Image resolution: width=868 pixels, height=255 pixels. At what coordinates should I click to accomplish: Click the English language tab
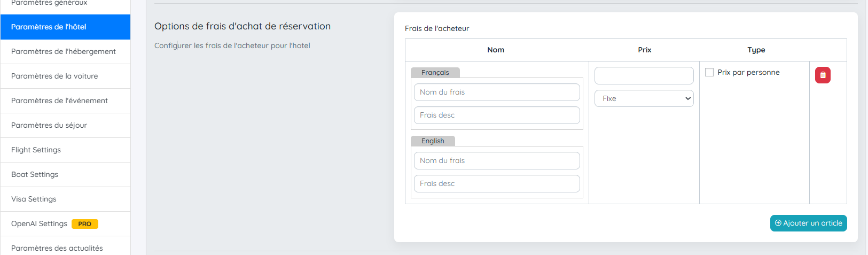tap(433, 141)
